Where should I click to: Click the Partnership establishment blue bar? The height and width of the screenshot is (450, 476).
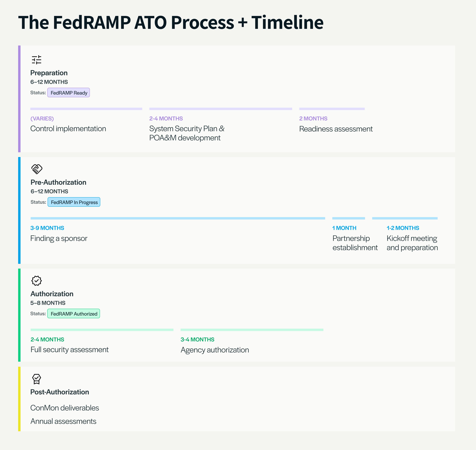[x=348, y=218]
